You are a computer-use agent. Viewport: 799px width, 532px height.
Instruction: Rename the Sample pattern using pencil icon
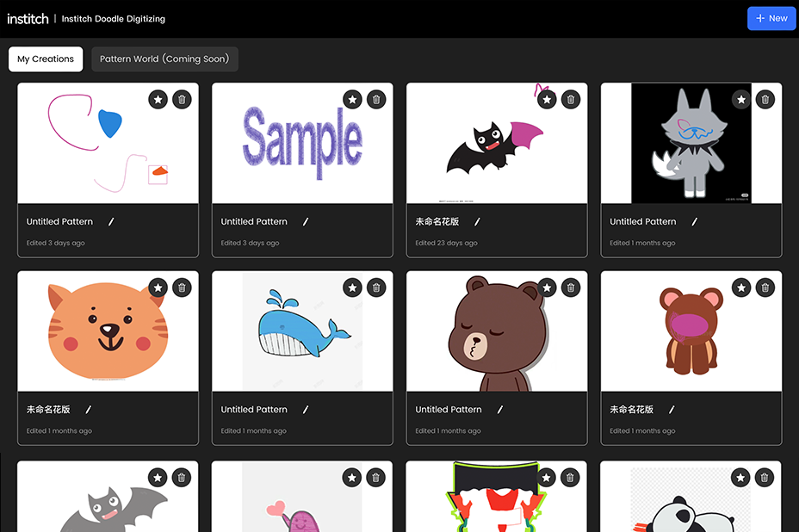coord(306,222)
